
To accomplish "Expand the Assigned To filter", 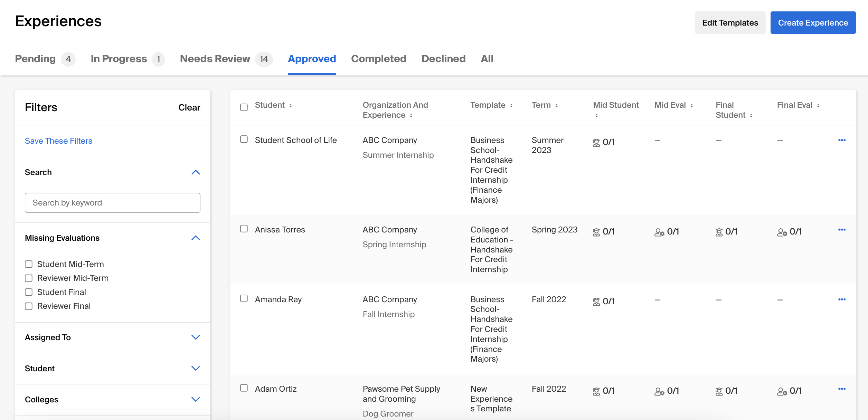I will 196,337.
